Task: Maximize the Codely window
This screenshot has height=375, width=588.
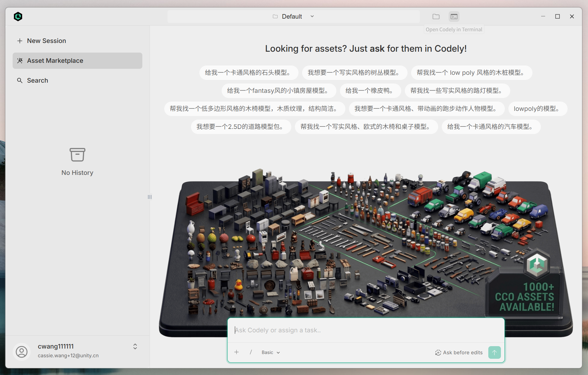Action: [x=557, y=17]
